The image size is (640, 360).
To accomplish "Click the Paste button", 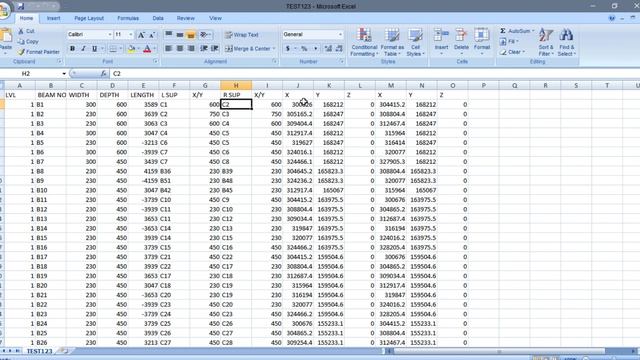I will click(6, 42).
